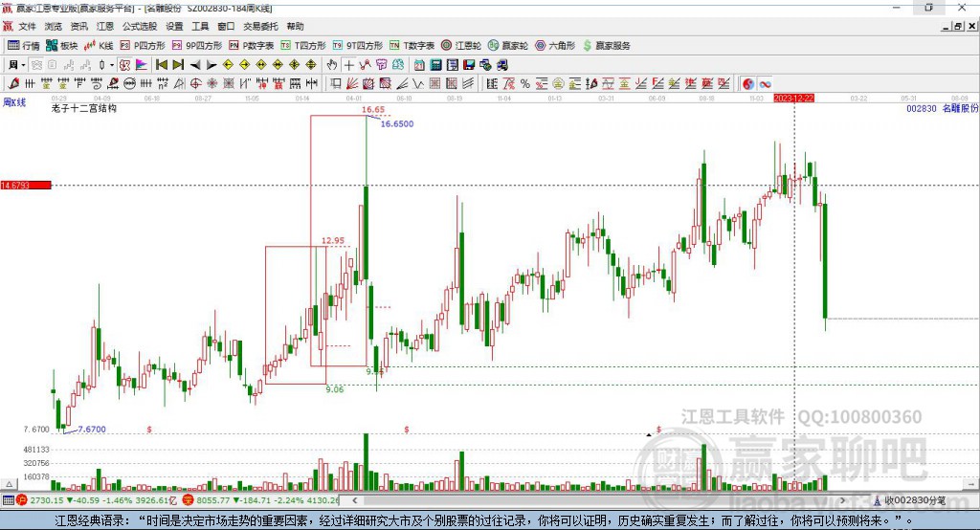
Task: Click the zigzag wave line icon
Action: pos(418,84)
